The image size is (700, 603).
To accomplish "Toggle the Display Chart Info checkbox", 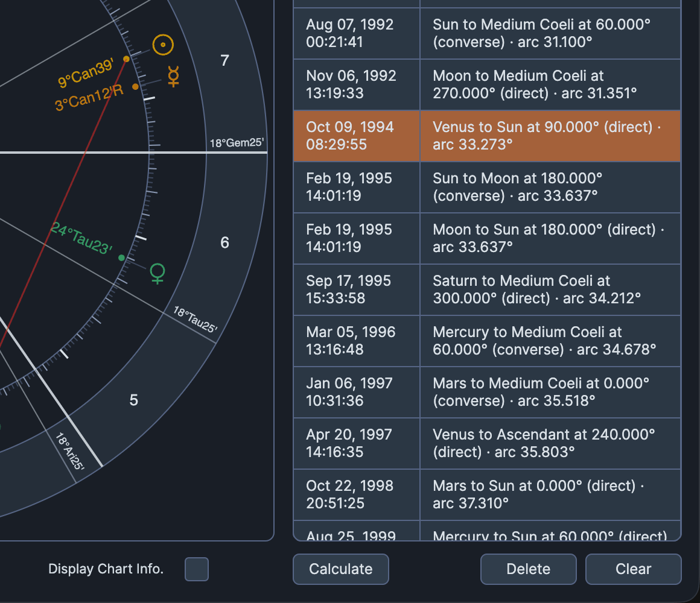I will (197, 569).
